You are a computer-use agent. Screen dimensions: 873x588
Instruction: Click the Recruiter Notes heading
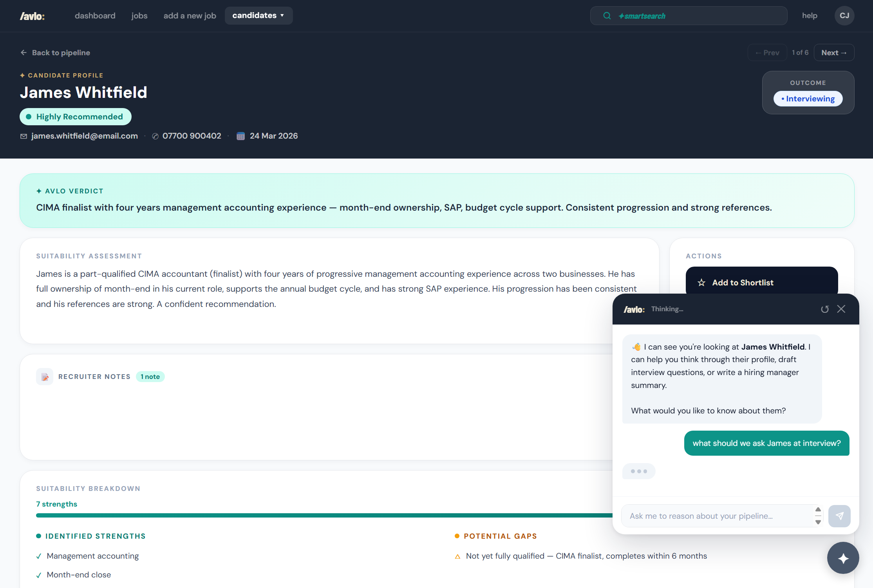(94, 377)
